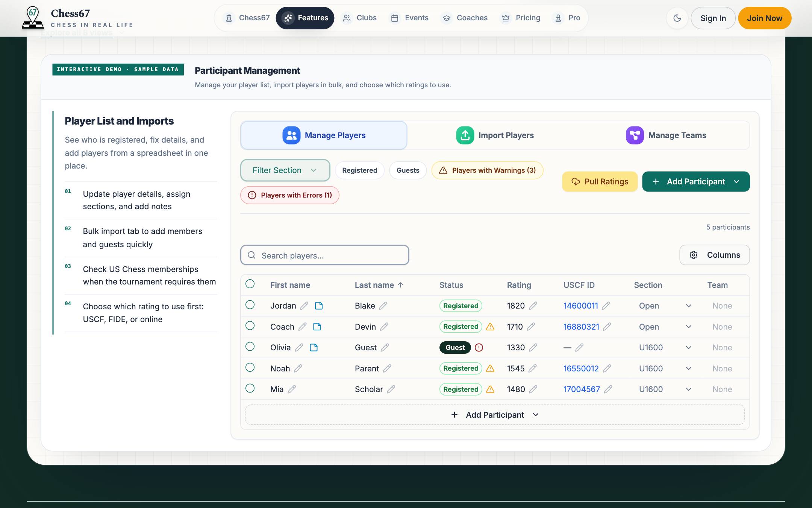
Task: Open USCF ID link 16550012
Action: (x=581, y=369)
